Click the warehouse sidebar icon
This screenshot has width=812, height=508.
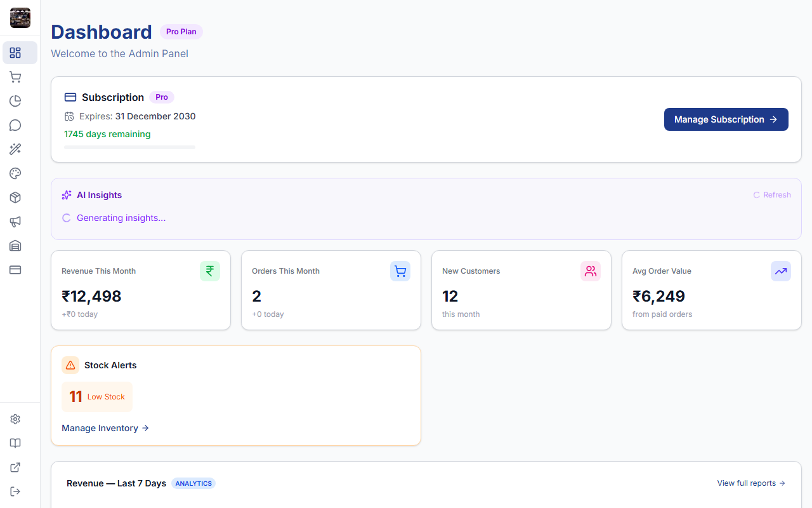[15, 246]
